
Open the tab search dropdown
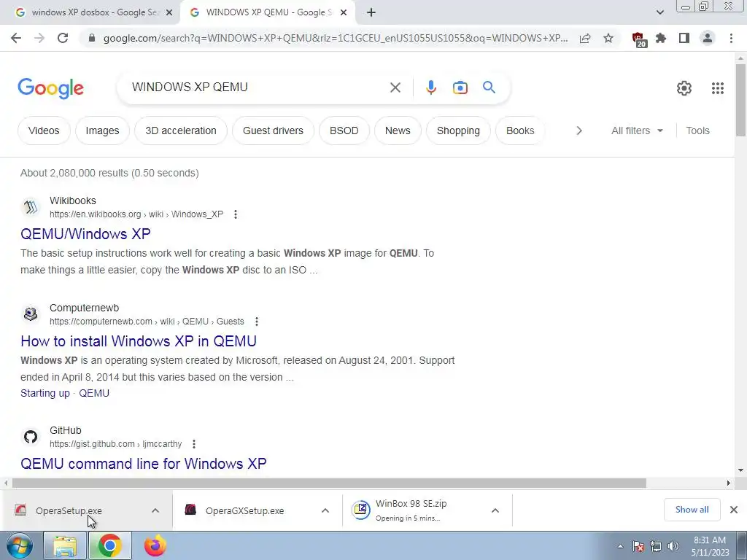point(659,12)
